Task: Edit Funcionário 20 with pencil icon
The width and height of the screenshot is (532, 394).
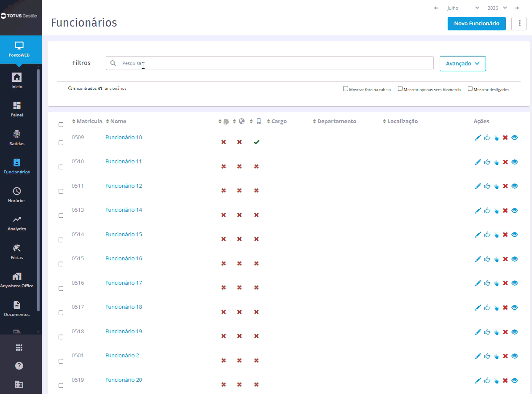Action: tap(478, 380)
